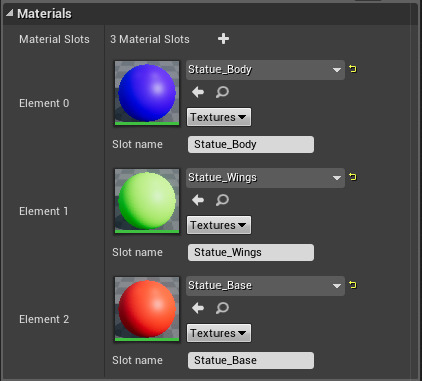Collapse the Materials section
422x381 pixels.
pos(10,13)
